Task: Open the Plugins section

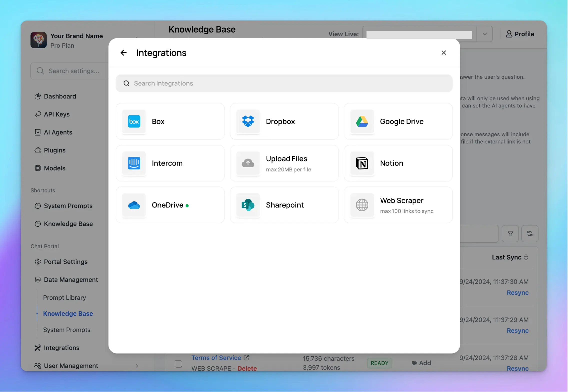Action: coord(55,150)
